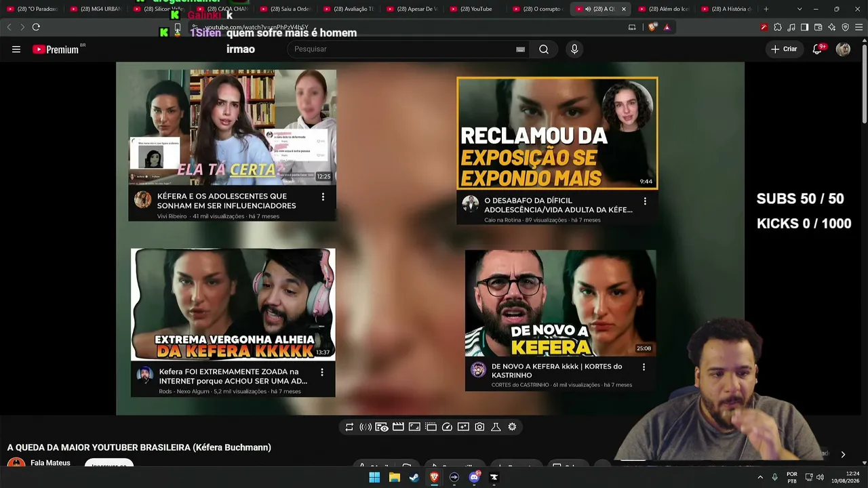Open the YouTube guide hamburger menu

pos(16,49)
